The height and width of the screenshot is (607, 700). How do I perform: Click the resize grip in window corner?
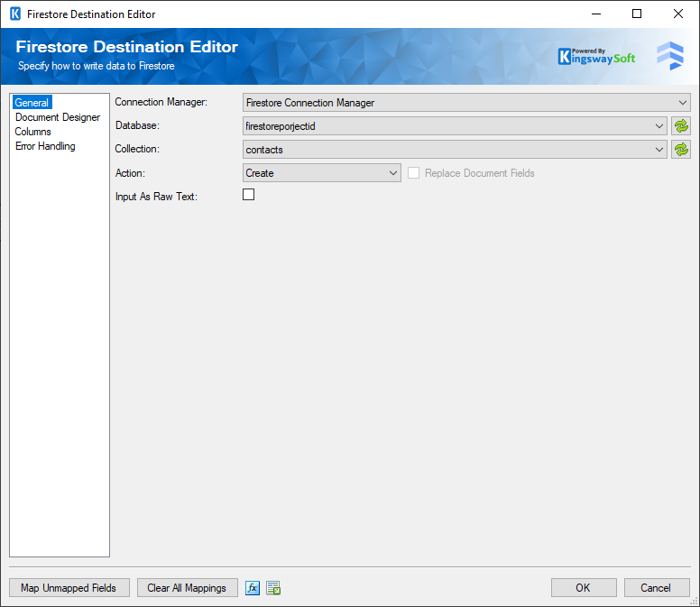(x=695, y=602)
